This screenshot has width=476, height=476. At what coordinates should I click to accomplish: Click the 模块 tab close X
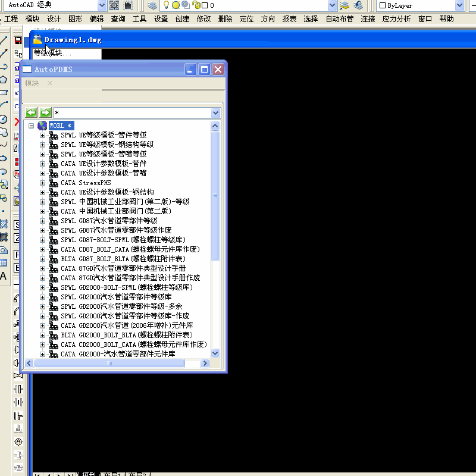point(50,83)
